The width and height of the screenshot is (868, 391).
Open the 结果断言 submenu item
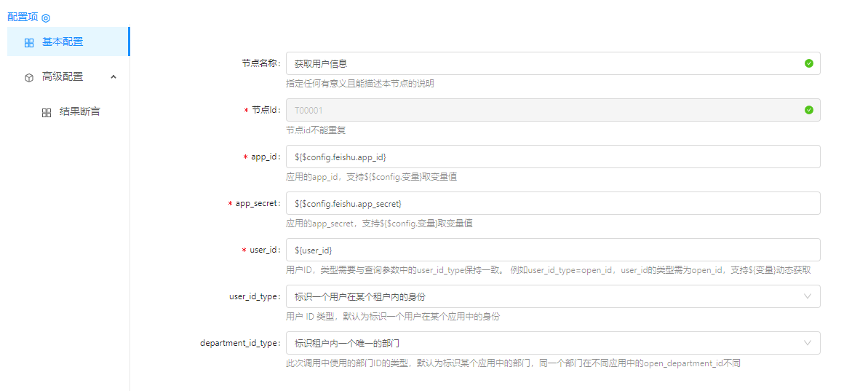(x=79, y=112)
